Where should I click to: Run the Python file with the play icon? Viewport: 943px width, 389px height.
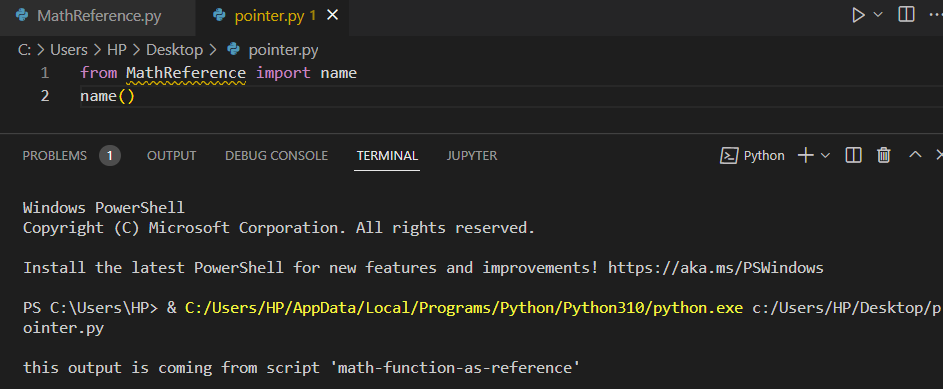(858, 15)
